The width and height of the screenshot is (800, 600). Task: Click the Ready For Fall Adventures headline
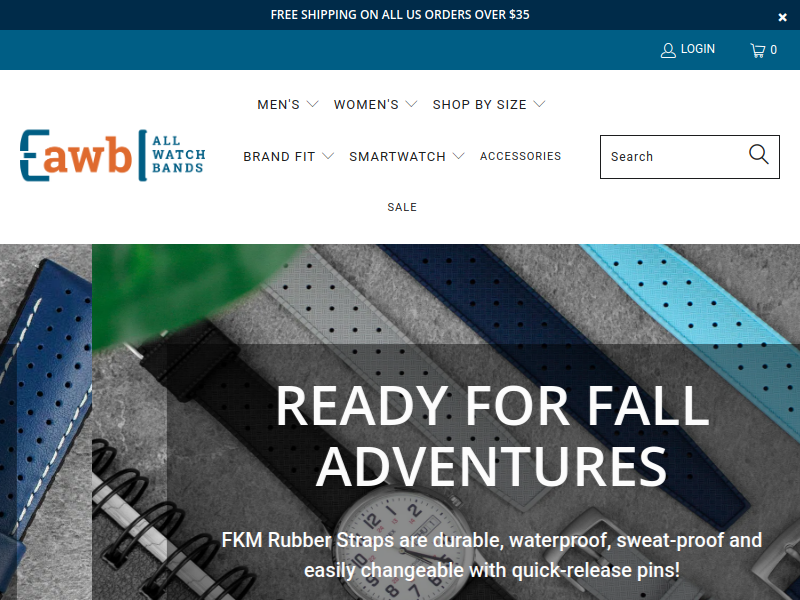(x=492, y=435)
